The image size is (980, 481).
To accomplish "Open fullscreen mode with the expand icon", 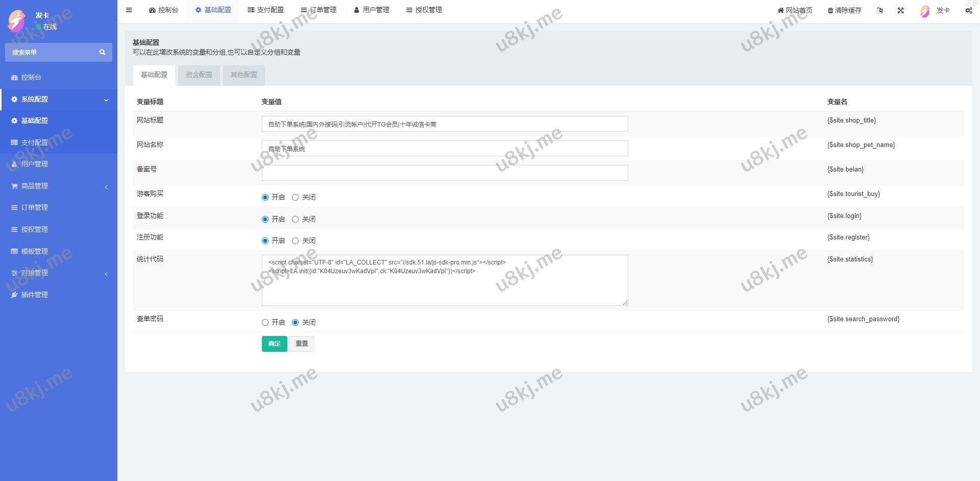I will tap(900, 10).
